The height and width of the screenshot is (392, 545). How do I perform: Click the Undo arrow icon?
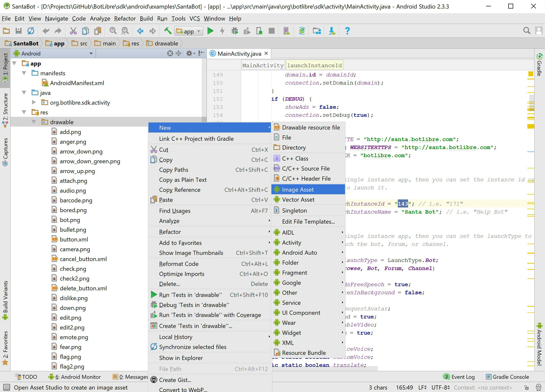46,31
